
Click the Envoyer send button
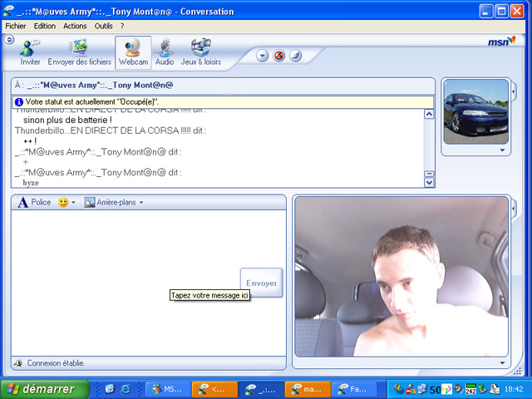click(x=261, y=283)
